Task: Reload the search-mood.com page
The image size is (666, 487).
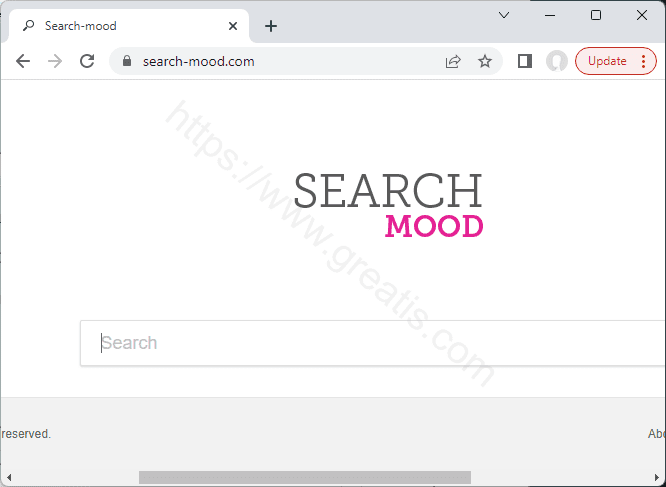Action: coord(87,61)
